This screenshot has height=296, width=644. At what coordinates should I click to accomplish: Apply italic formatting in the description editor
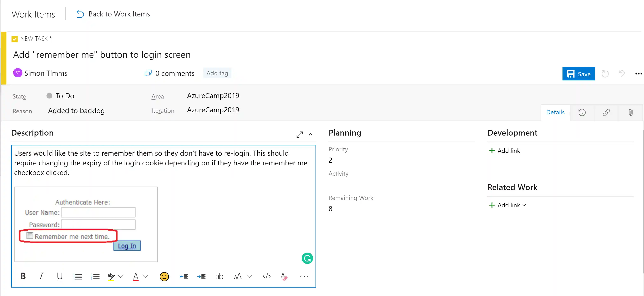click(41, 276)
